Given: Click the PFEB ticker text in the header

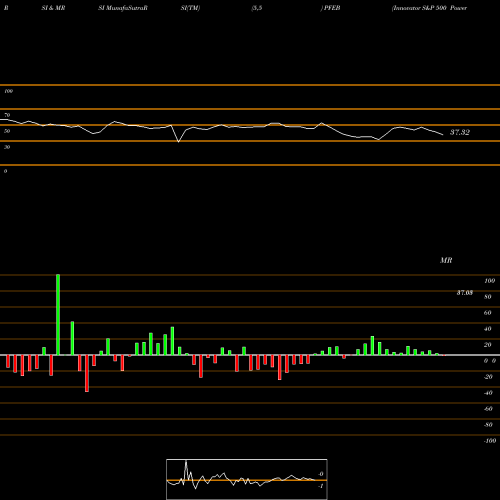Looking at the screenshot, I should coord(332,8).
